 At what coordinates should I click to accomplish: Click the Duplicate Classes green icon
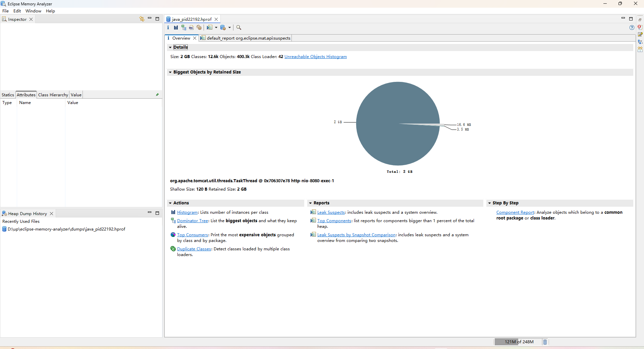[173, 249]
